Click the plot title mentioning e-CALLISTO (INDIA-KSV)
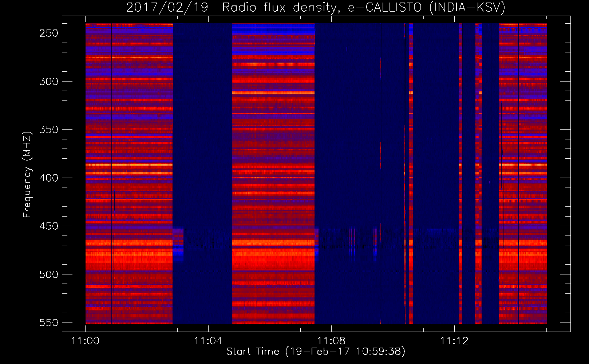 coord(316,7)
